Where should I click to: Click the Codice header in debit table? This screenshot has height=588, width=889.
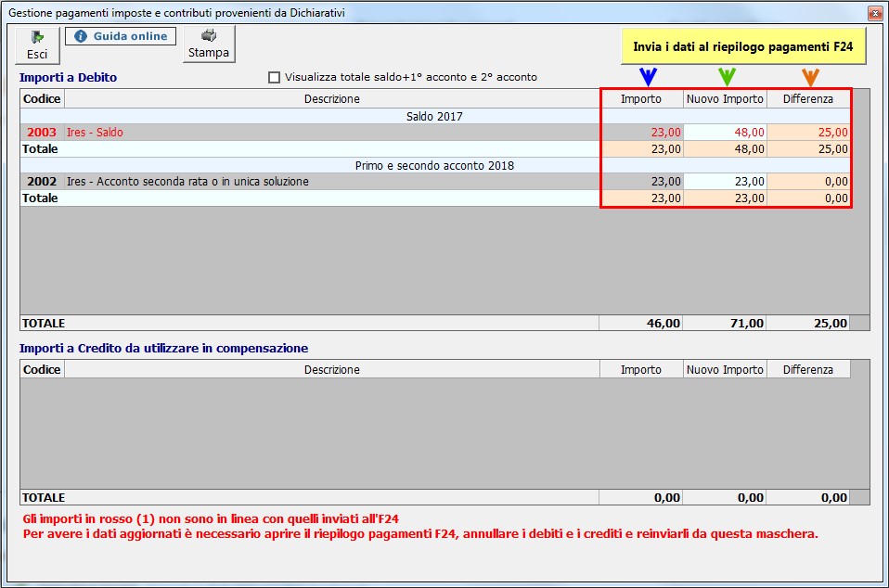42,98
